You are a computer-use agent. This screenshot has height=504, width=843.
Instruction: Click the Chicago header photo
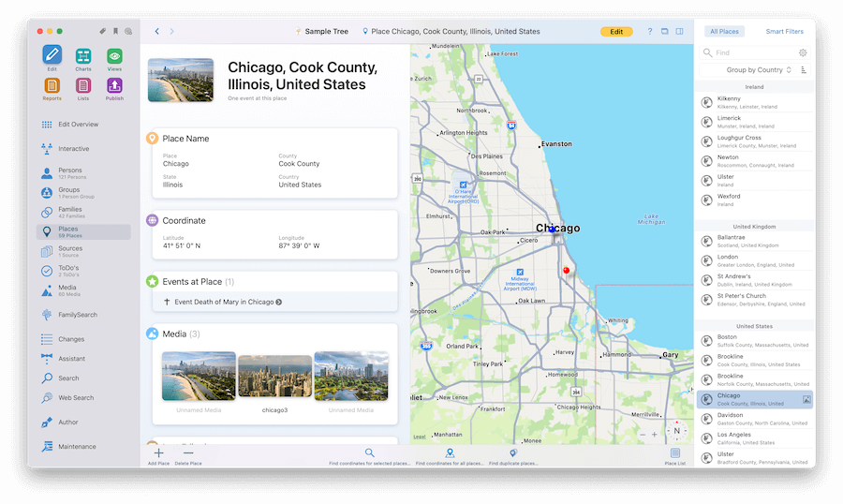[181, 81]
